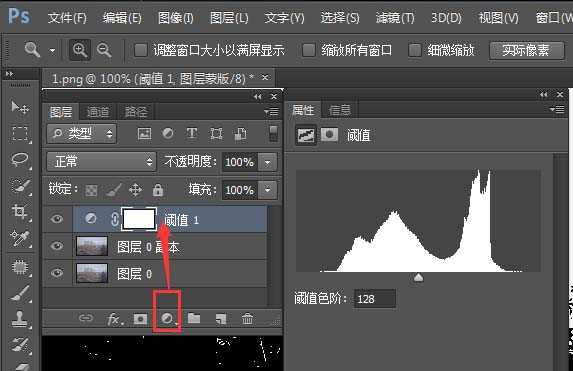Image resolution: width=573 pixels, height=371 pixels.
Task: Click the threshold slider triangle handle
Action: click(418, 278)
